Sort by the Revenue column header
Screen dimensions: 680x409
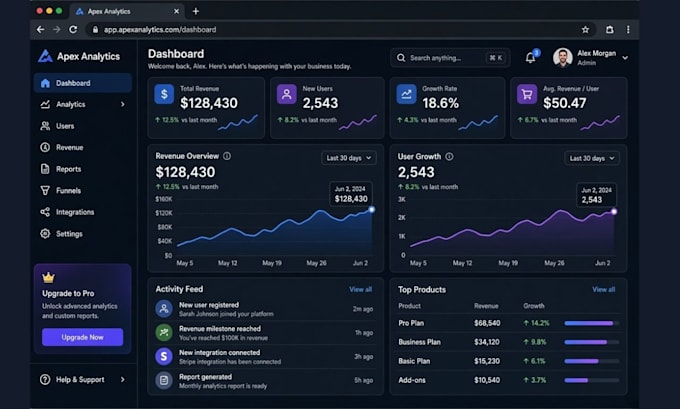(x=486, y=306)
